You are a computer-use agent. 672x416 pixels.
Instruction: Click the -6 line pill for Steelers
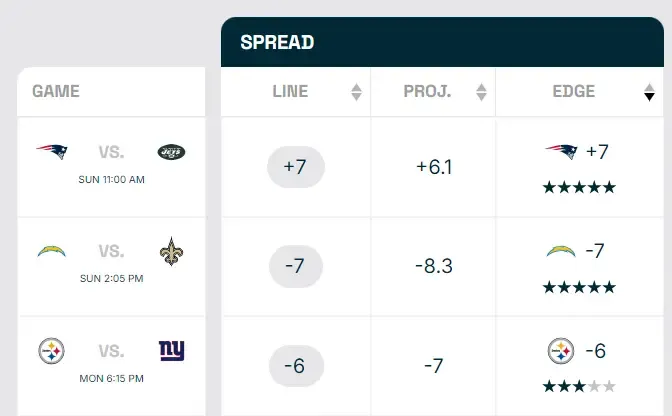click(x=295, y=366)
